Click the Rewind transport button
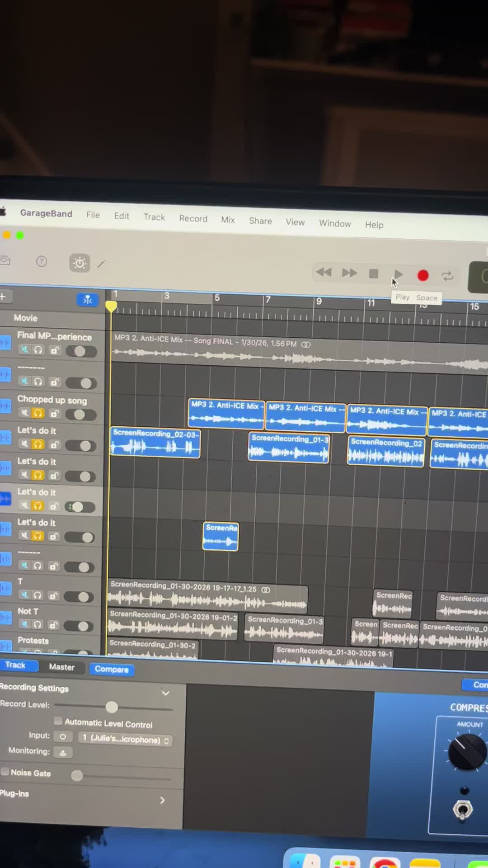 pyautogui.click(x=324, y=272)
